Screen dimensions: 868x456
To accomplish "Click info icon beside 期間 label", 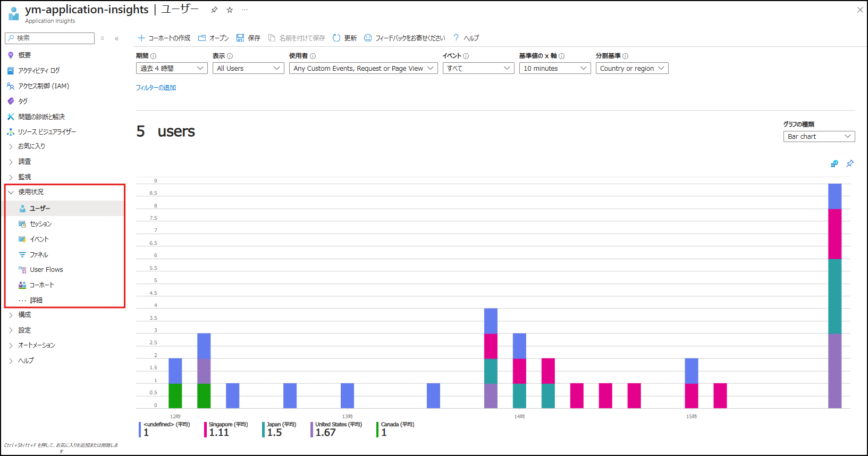I will (154, 56).
